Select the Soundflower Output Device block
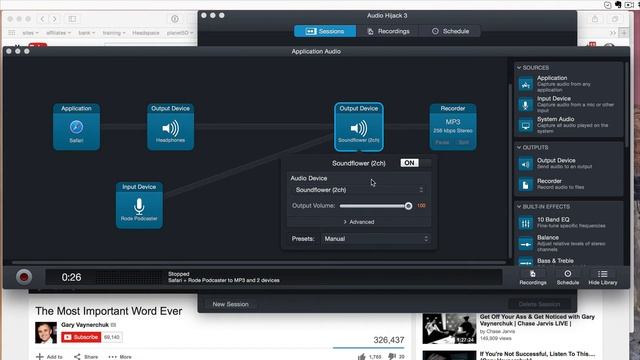Viewport: 640px width, 360px height. coord(359,127)
